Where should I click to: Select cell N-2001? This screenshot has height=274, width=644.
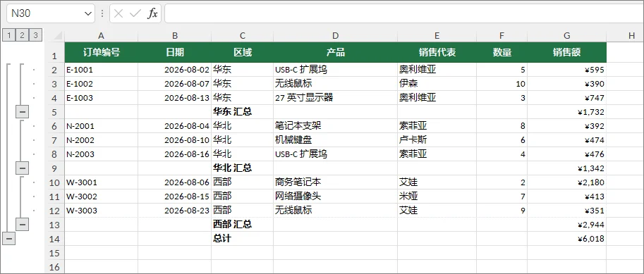[101, 126]
